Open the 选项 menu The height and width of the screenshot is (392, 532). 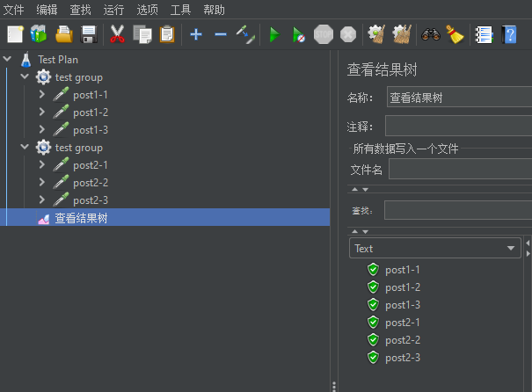147,10
